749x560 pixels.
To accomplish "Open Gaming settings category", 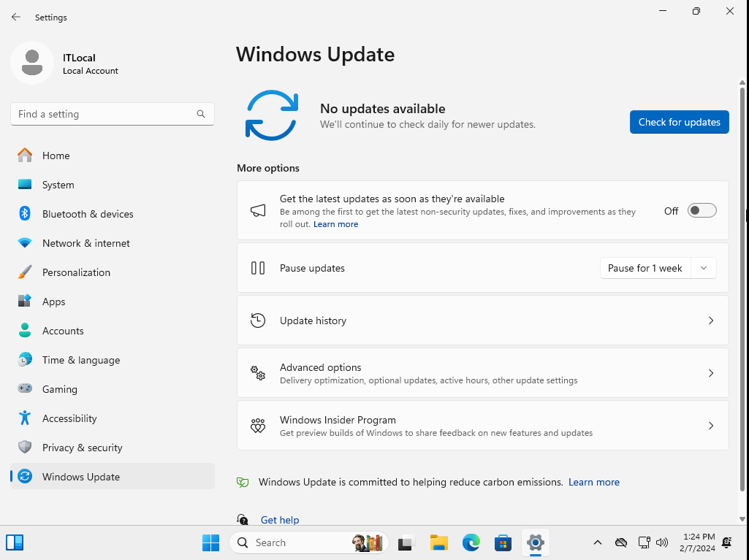I will (x=113, y=388).
